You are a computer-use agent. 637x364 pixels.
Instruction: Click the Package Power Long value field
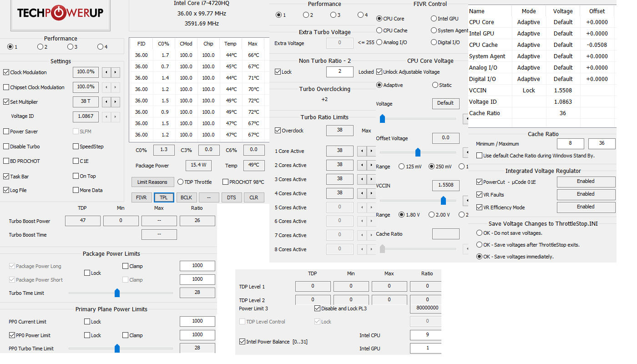click(x=197, y=266)
